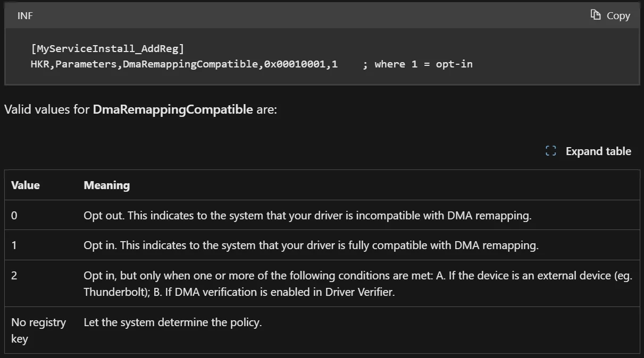This screenshot has height=358, width=644.
Task: Click the Expand table bracket icon
Action: (x=551, y=151)
